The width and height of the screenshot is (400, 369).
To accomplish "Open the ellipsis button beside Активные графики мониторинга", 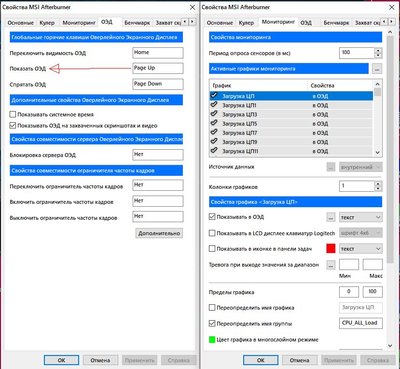I will (377, 69).
